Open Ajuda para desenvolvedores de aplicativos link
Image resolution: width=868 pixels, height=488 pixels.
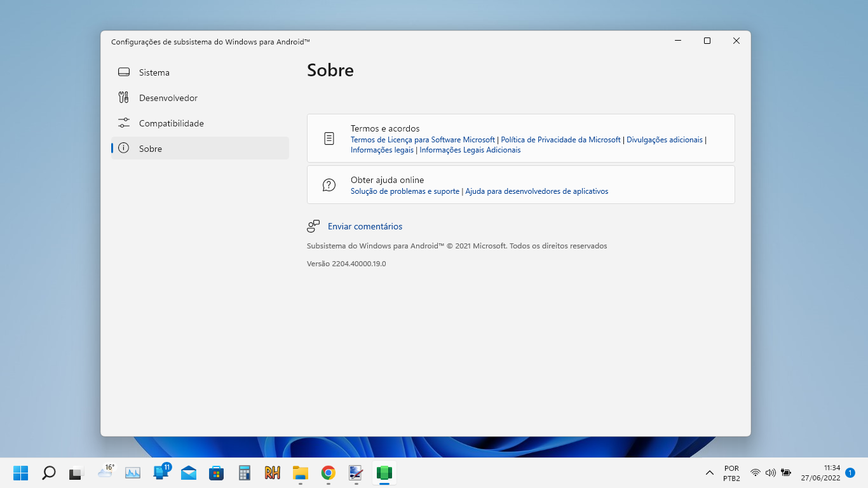tap(537, 191)
